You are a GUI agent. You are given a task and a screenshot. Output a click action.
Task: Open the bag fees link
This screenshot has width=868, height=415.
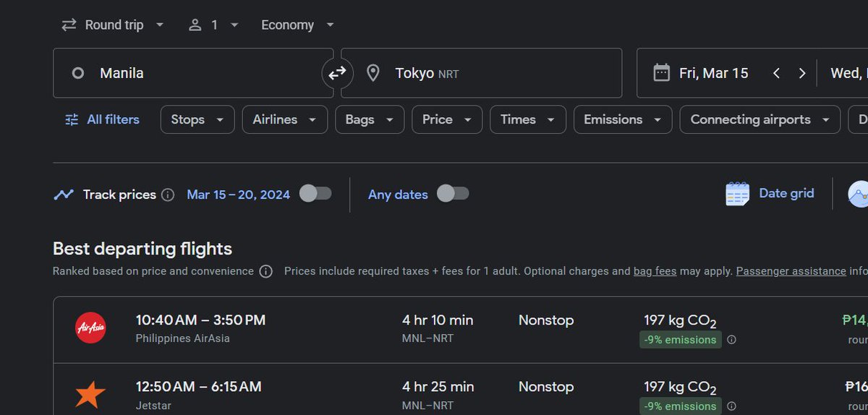pos(655,271)
